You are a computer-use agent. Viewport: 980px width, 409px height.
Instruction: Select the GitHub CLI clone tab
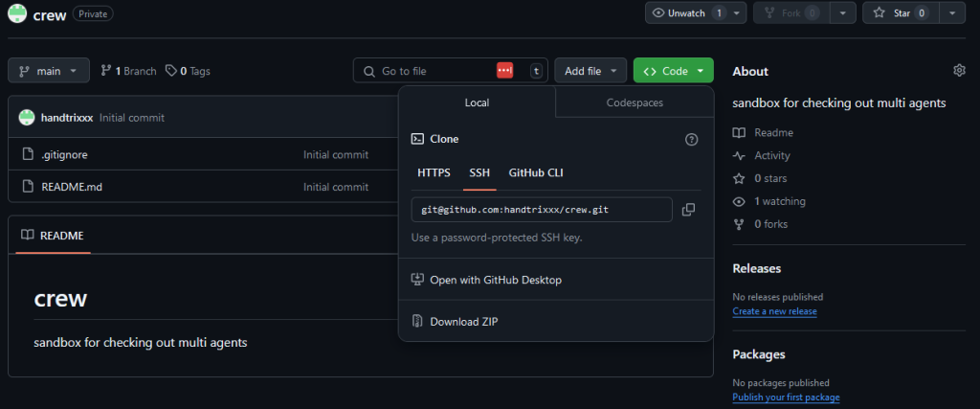pyautogui.click(x=536, y=172)
